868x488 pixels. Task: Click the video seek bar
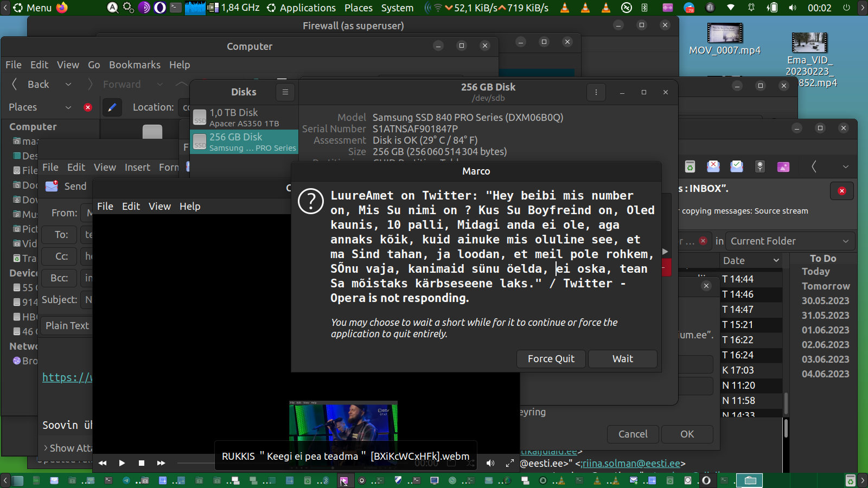(x=195, y=463)
